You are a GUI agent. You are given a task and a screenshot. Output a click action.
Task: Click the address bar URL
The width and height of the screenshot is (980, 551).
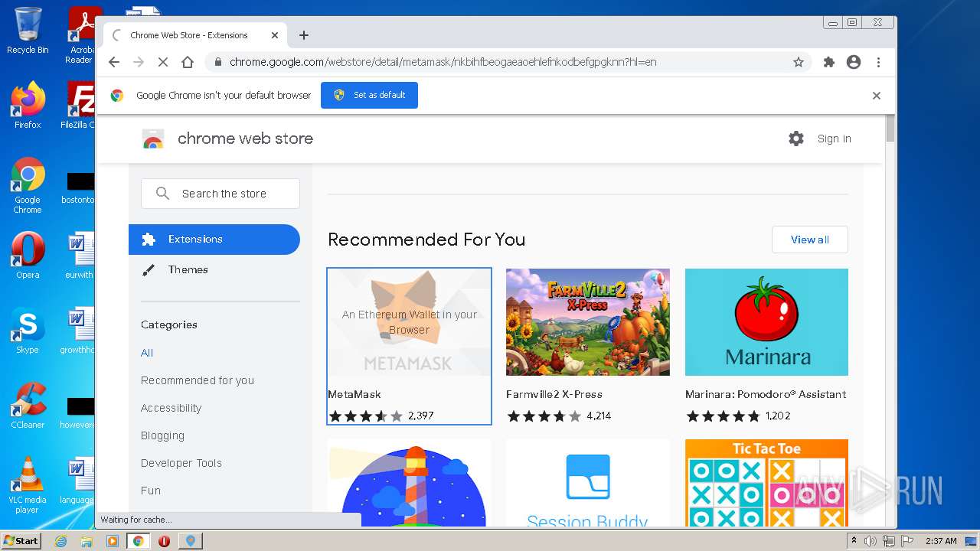coord(443,62)
